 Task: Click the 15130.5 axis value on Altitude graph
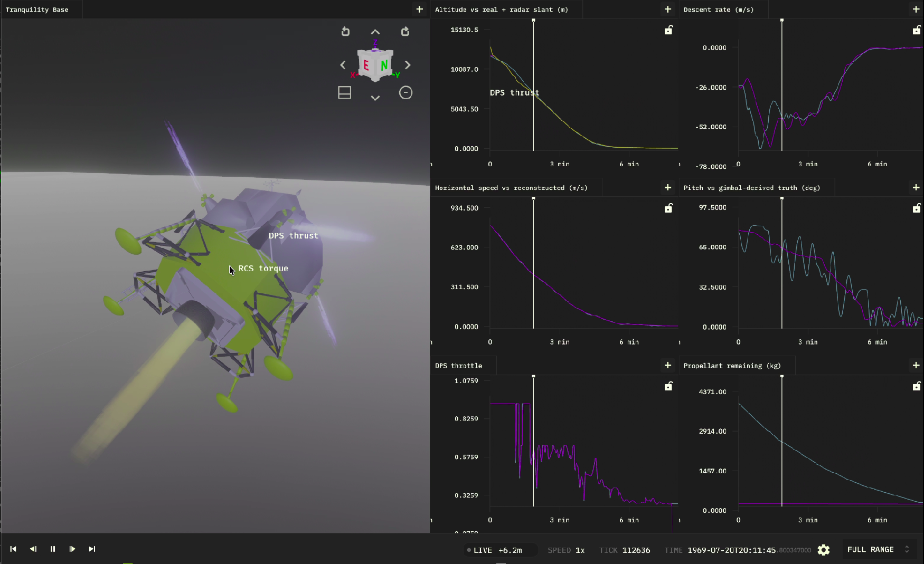(x=464, y=30)
